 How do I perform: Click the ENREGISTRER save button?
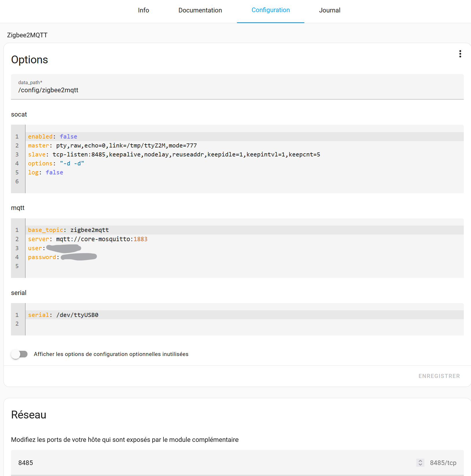[x=439, y=376]
